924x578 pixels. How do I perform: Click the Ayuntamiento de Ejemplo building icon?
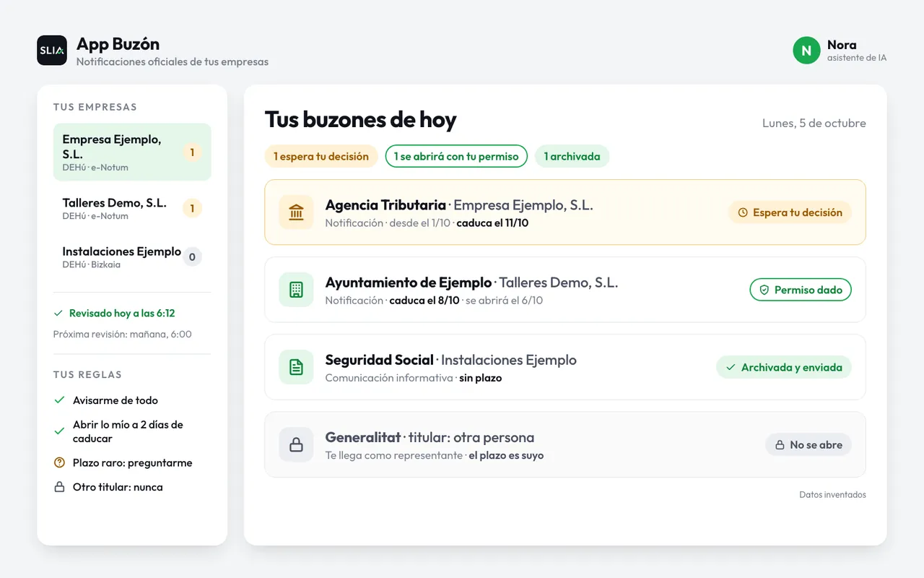(296, 290)
